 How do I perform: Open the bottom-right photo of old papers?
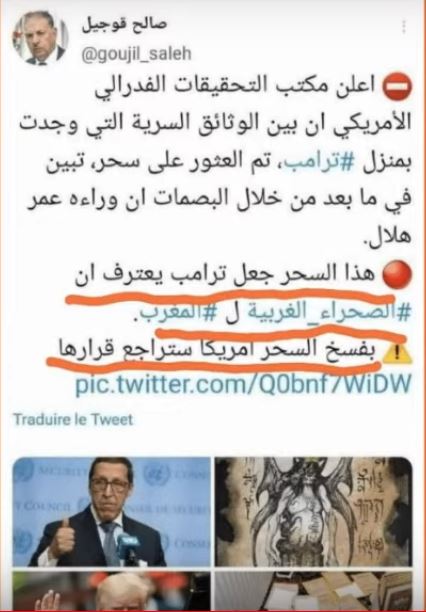click(x=314, y=591)
